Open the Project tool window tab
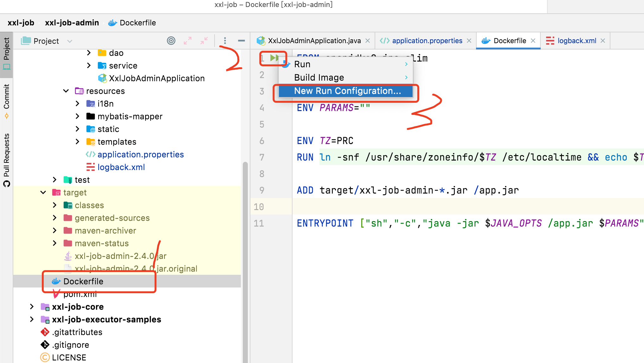 click(x=6, y=54)
